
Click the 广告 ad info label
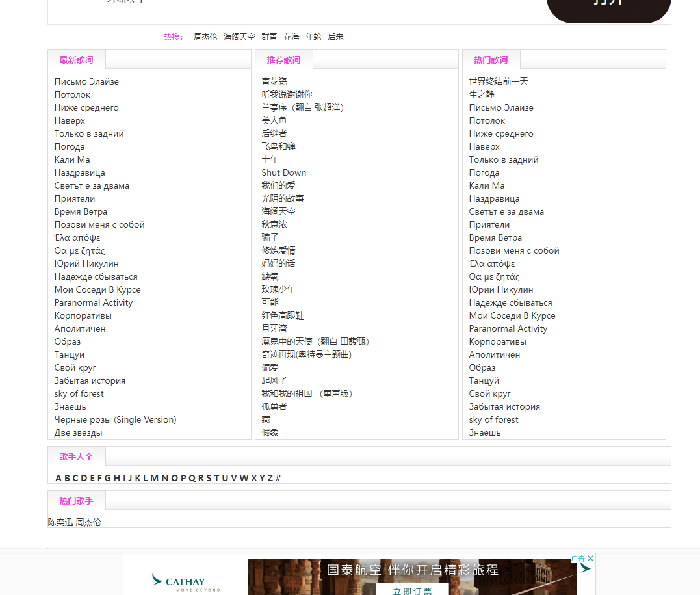tap(578, 559)
